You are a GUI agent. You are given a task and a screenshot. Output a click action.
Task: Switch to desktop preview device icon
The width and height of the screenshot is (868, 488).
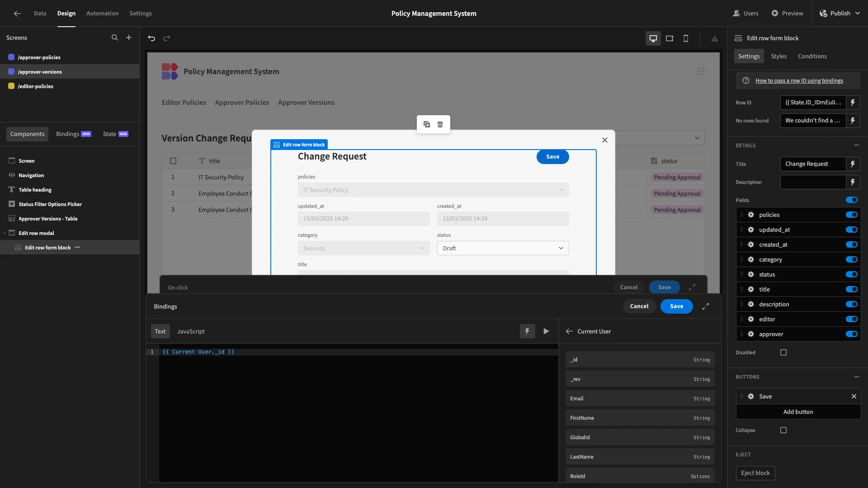tap(653, 38)
